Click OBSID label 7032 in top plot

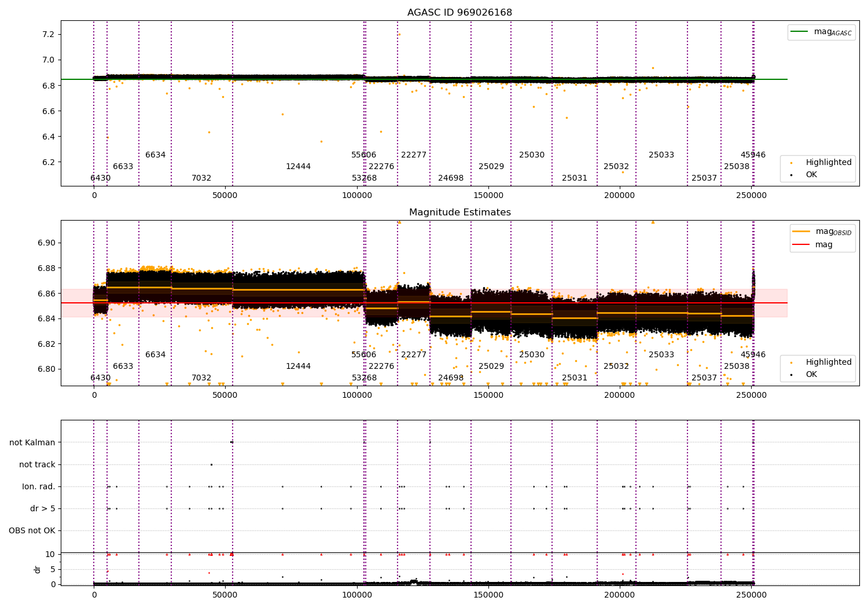coord(201,178)
